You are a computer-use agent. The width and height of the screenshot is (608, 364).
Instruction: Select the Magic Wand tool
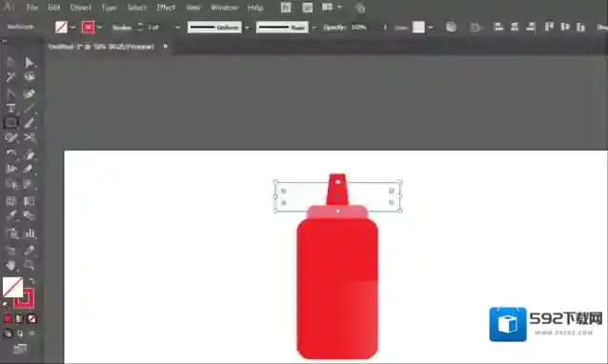(10, 77)
